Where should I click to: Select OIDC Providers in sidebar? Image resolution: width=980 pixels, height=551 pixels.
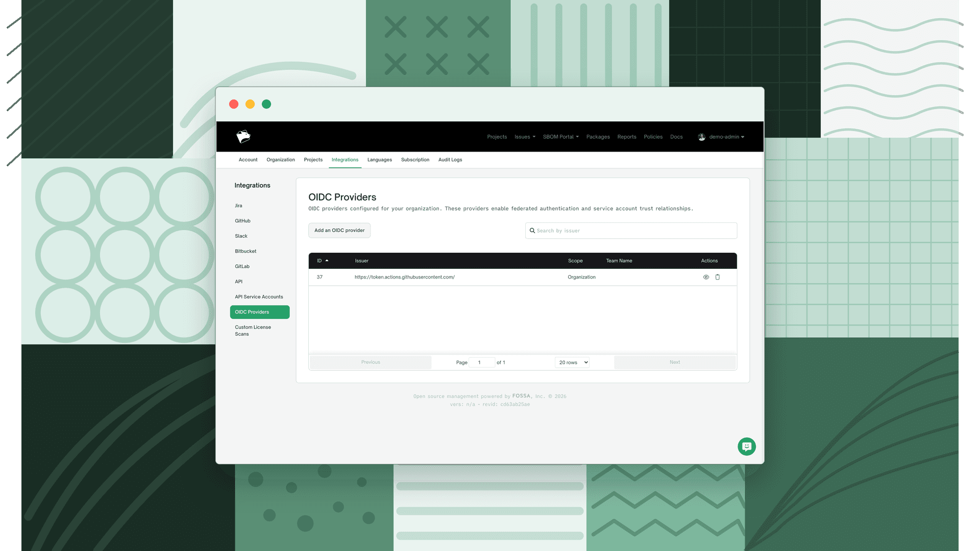[260, 312]
